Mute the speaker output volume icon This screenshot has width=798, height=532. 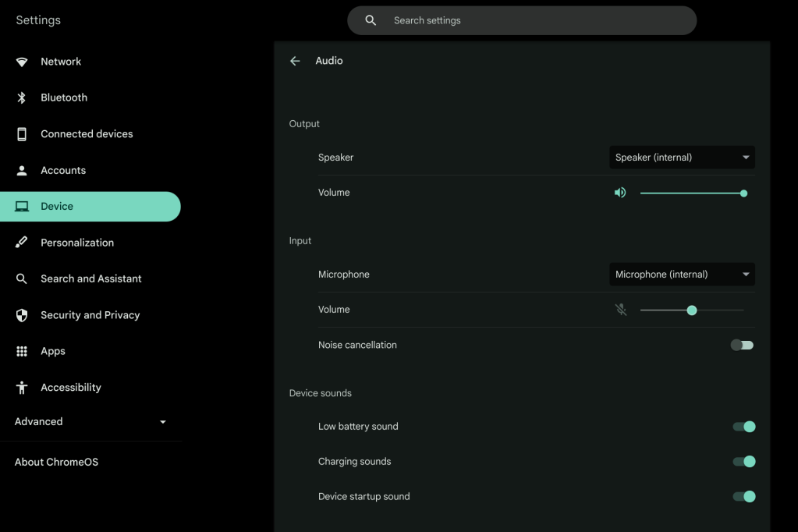620,192
